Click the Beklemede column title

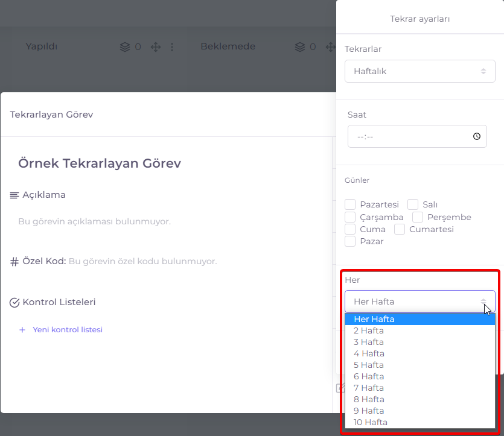click(228, 46)
